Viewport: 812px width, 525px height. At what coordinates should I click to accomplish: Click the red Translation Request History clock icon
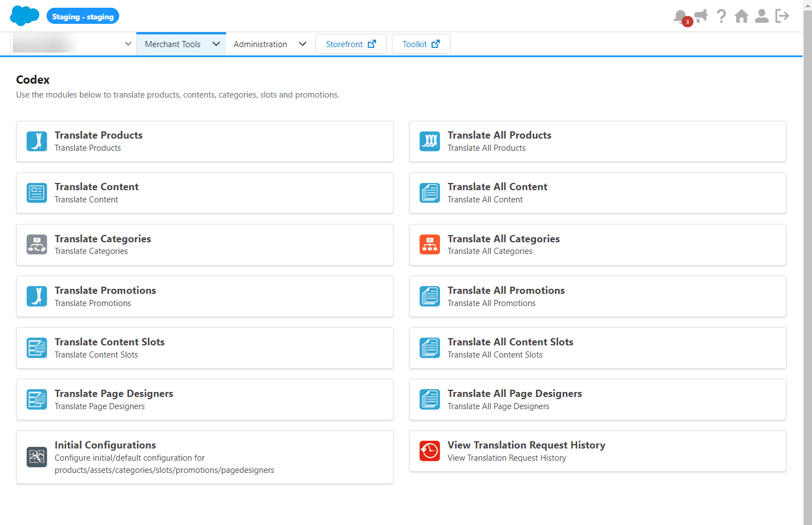point(430,451)
